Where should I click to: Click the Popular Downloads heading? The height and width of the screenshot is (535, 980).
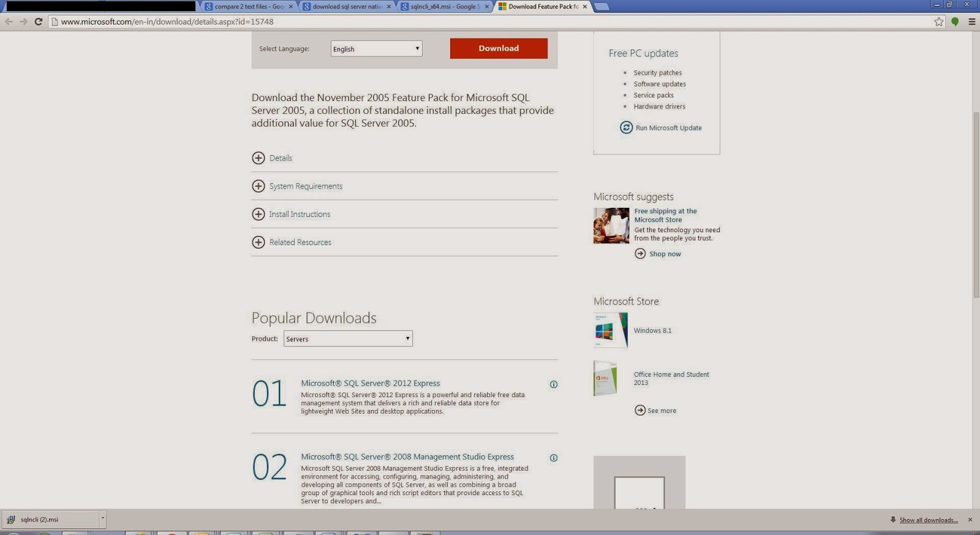pos(314,318)
